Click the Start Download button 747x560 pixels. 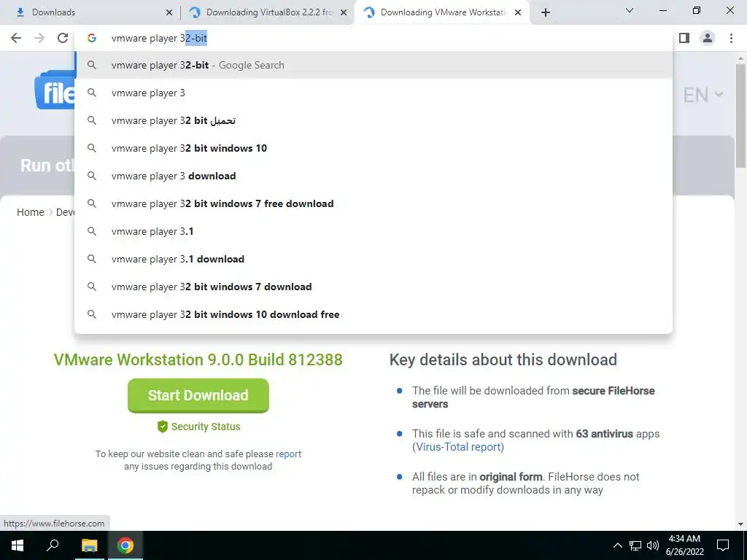198,395
